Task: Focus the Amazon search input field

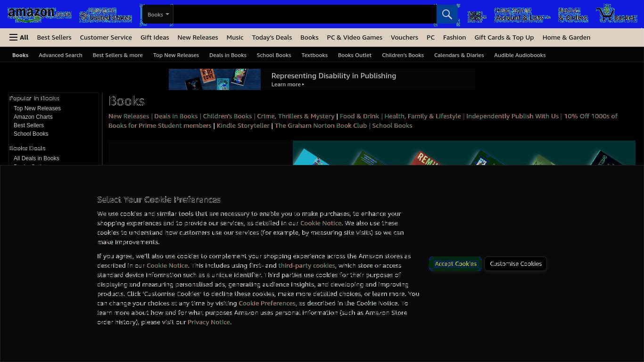Action: pyautogui.click(x=305, y=14)
